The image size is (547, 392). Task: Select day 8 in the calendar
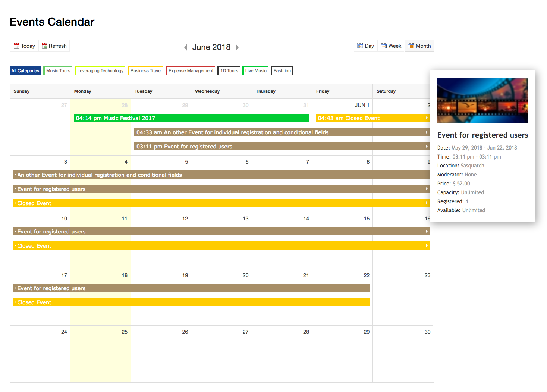tap(368, 162)
